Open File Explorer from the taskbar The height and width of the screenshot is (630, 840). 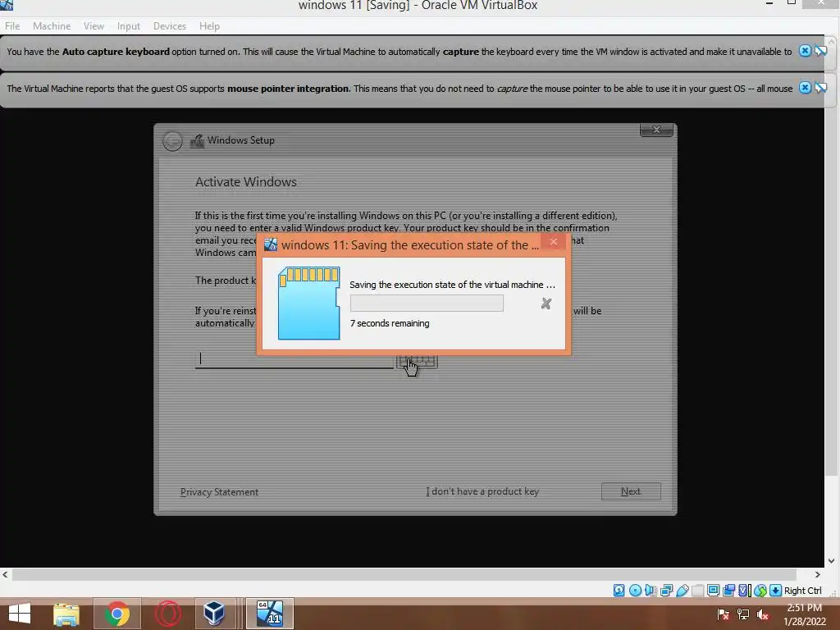coord(66,614)
